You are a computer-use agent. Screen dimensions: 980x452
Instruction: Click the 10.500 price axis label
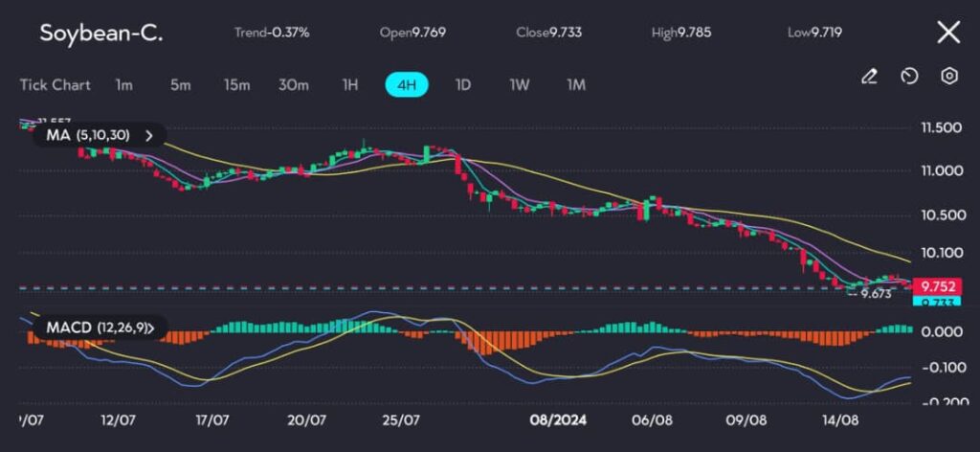942,215
